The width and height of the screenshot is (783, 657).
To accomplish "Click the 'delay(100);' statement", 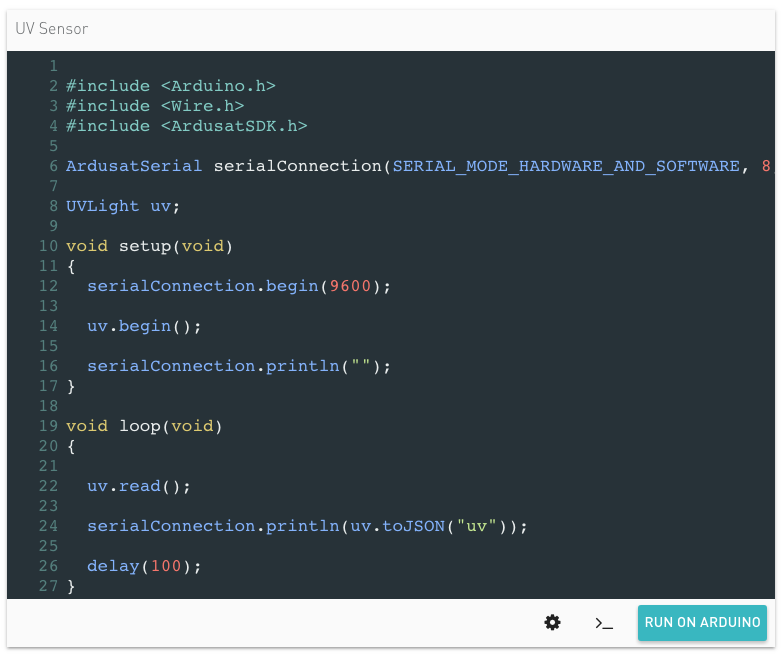I will point(144,566).
